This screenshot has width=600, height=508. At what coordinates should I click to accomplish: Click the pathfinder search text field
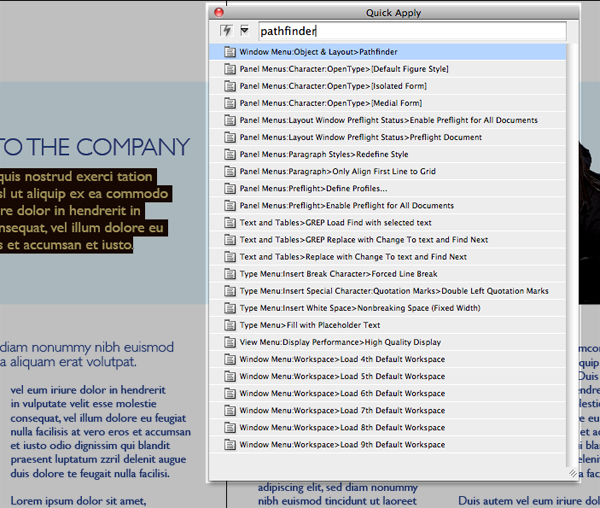point(412,32)
